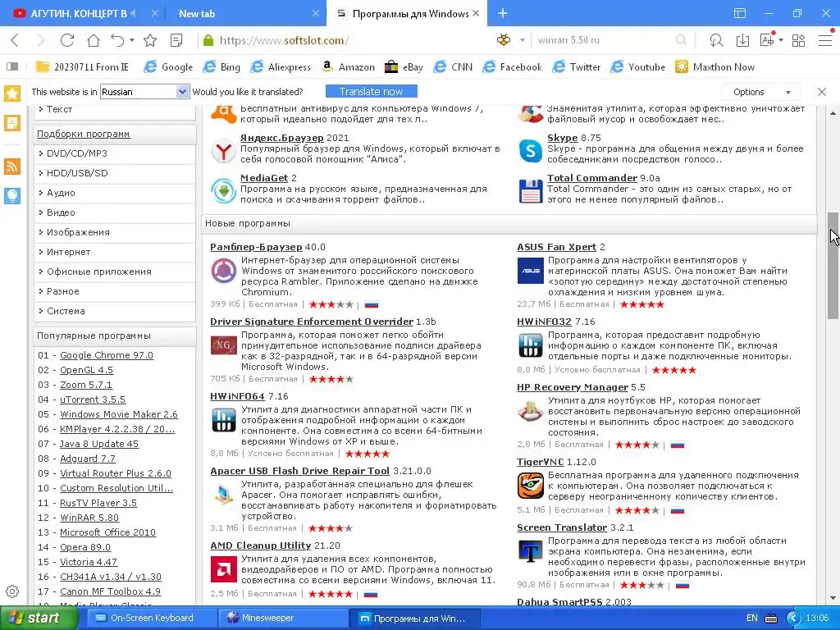Switch to the New tab tab
This screenshot has width=840, height=630.
pos(197,14)
